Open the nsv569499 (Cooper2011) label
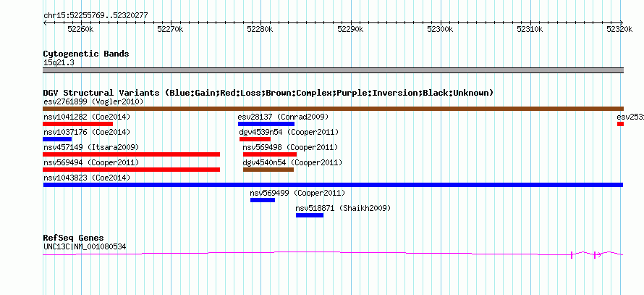644x295 pixels. (298, 193)
